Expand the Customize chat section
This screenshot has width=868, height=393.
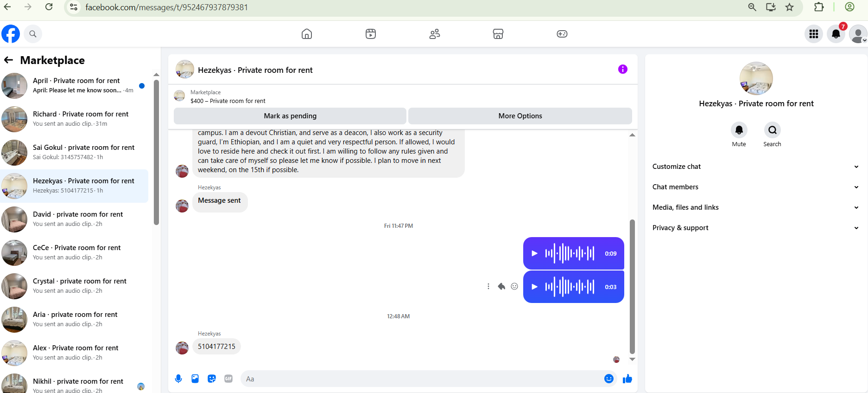(756, 167)
